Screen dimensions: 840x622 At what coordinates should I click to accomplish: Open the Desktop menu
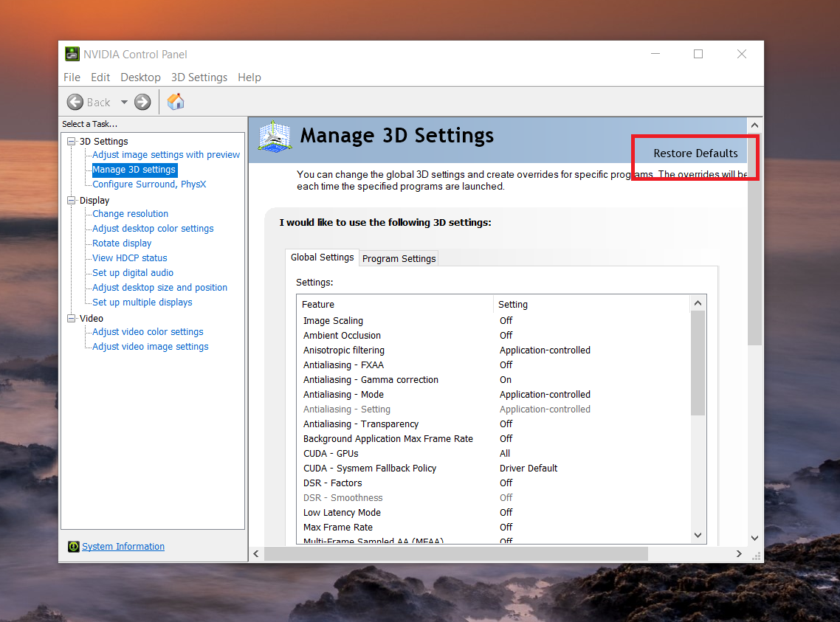(140, 77)
